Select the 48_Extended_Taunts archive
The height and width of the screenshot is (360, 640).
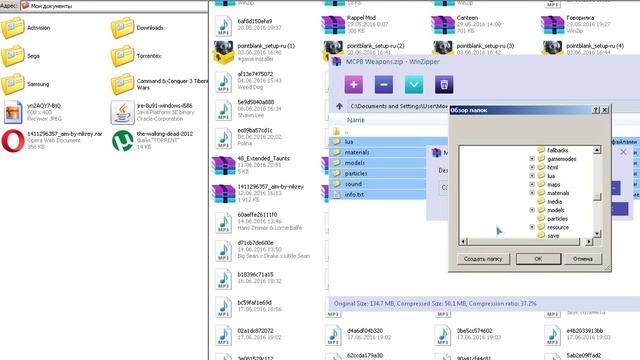[x=251, y=165]
